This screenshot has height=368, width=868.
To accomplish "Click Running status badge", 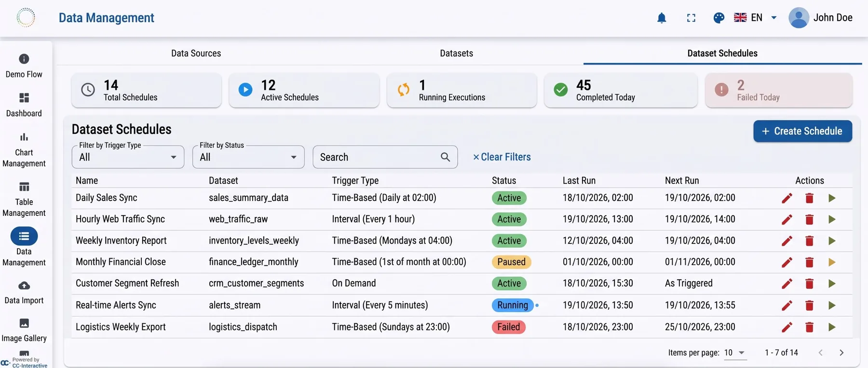I will pos(513,305).
